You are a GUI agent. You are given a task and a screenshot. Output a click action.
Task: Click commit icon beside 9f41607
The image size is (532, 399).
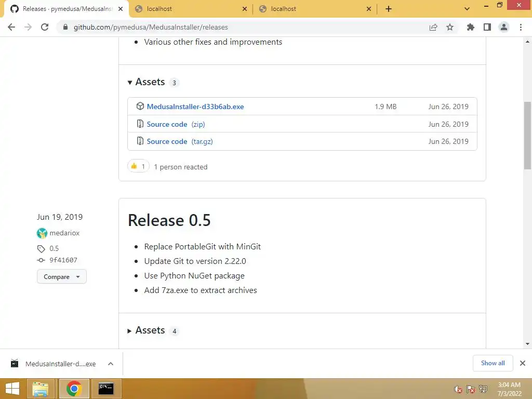coord(41,260)
